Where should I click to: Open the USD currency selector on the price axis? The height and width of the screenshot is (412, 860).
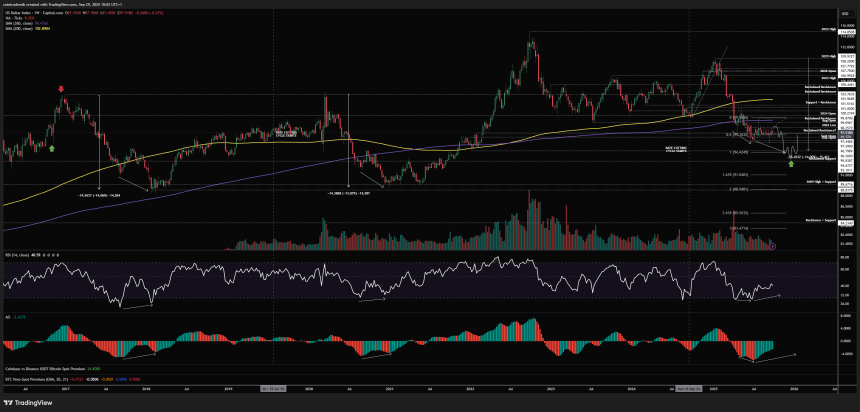coord(845,14)
